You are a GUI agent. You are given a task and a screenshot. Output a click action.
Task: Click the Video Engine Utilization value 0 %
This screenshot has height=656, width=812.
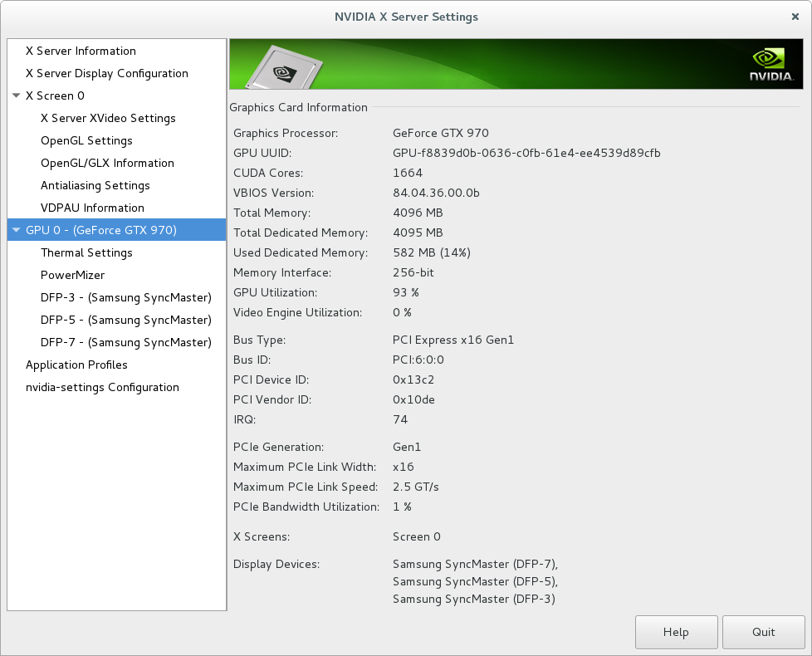click(x=403, y=313)
